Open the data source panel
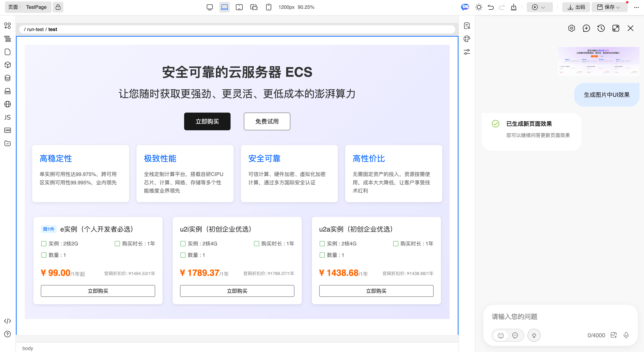 (7, 78)
